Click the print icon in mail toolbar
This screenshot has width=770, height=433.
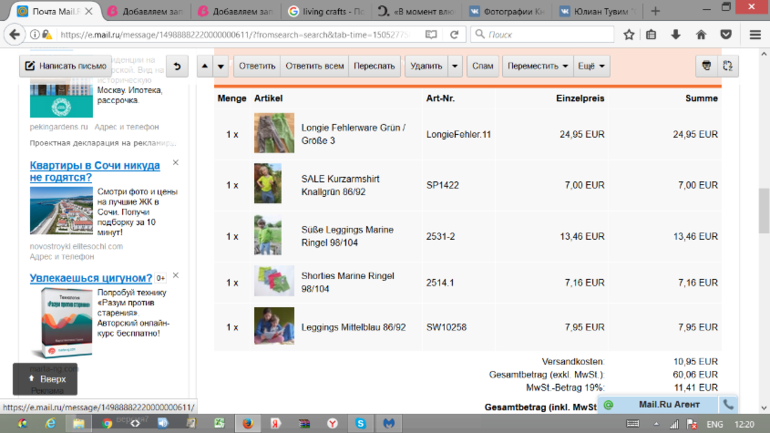[706, 67]
